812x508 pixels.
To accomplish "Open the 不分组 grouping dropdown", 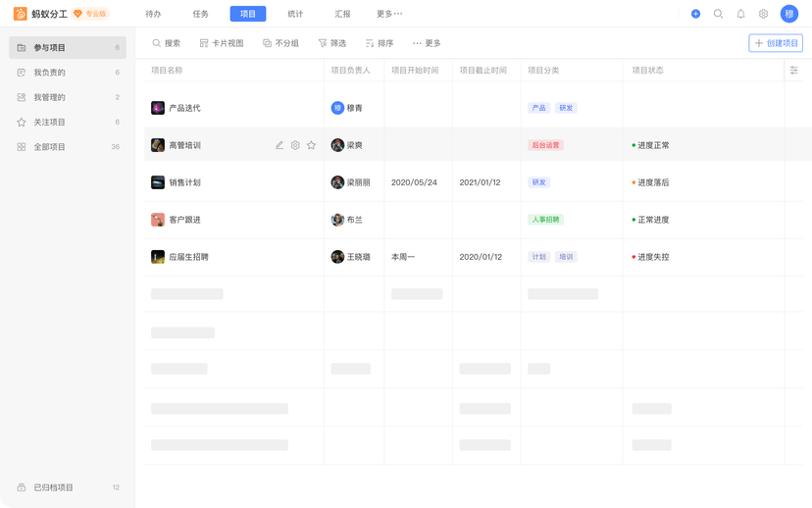I will click(x=280, y=43).
